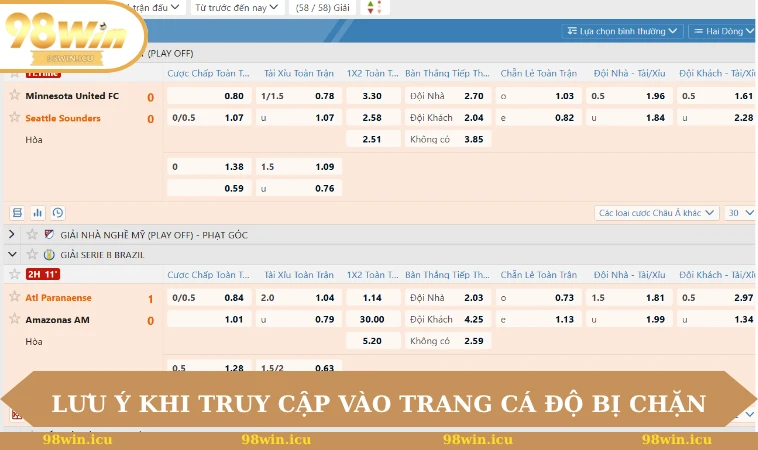
Task: Select Paranaense draw odds 5.20
Action: tap(373, 341)
